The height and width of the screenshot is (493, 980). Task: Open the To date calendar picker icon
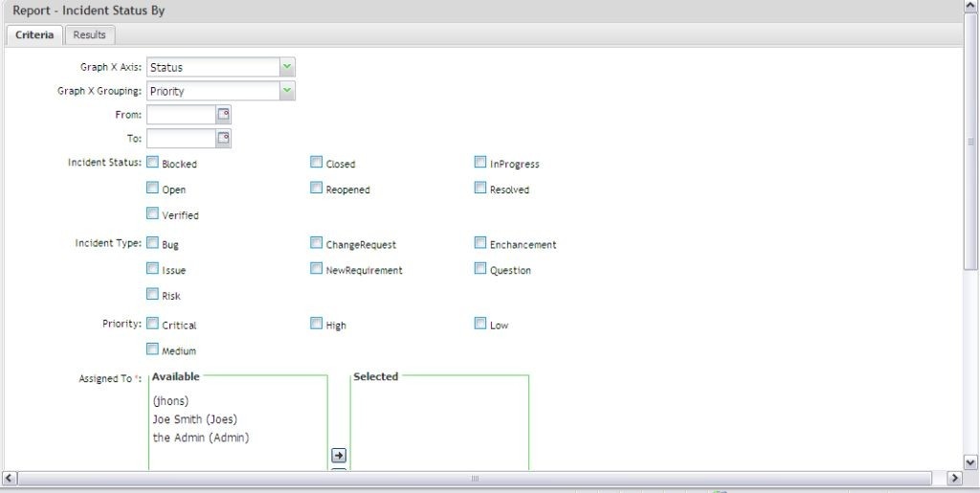(x=223, y=139)
